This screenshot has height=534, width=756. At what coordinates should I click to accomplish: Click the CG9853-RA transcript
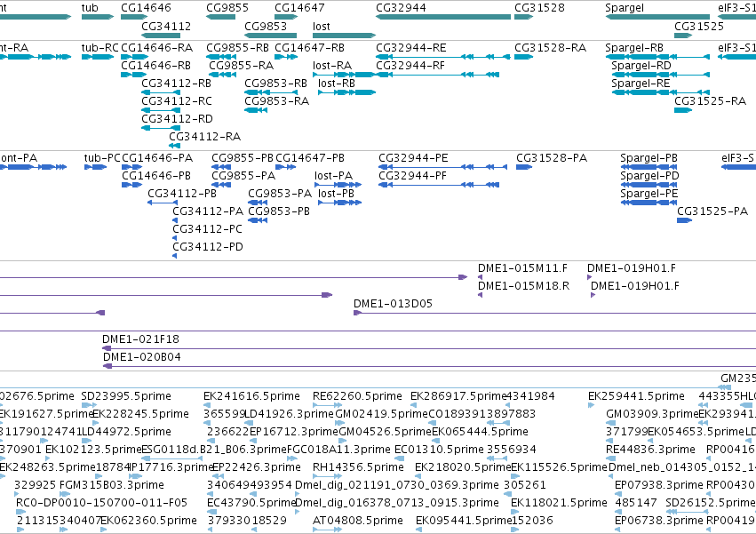coord(277,101)
